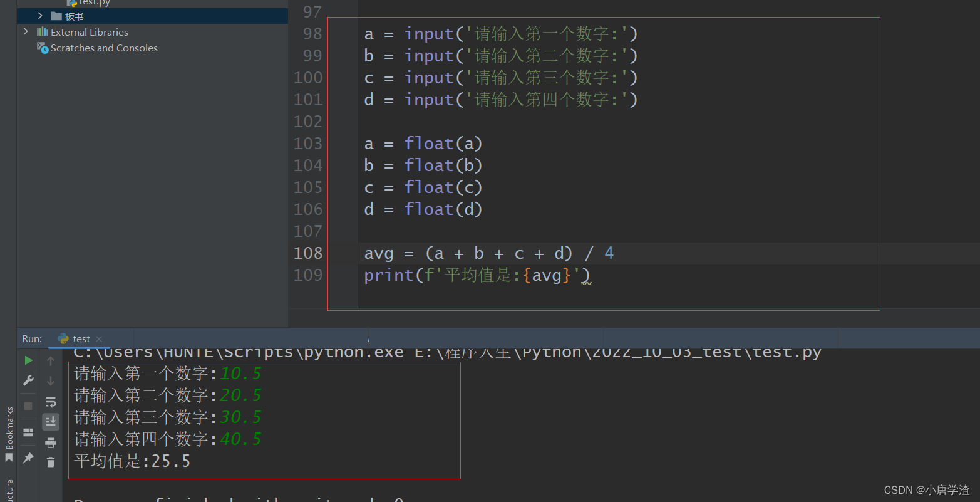The height and width of the screenshot is (502, 980).
Task: Click line number 108 in the gutter
Action: (308, 253)
